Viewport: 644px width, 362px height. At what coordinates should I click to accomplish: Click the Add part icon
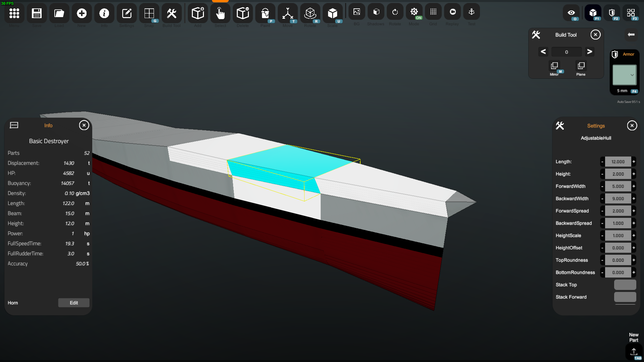198,13
